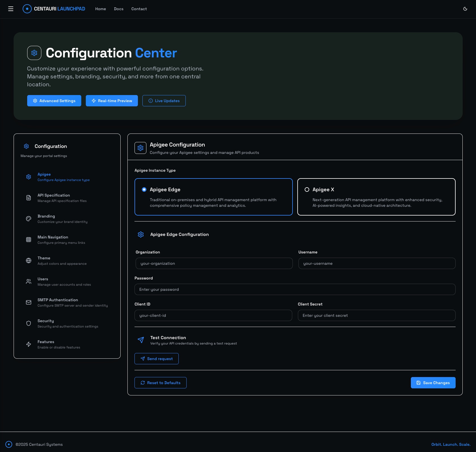Reset configuration to defaults
476x452 pixels.
click(161, 383)
